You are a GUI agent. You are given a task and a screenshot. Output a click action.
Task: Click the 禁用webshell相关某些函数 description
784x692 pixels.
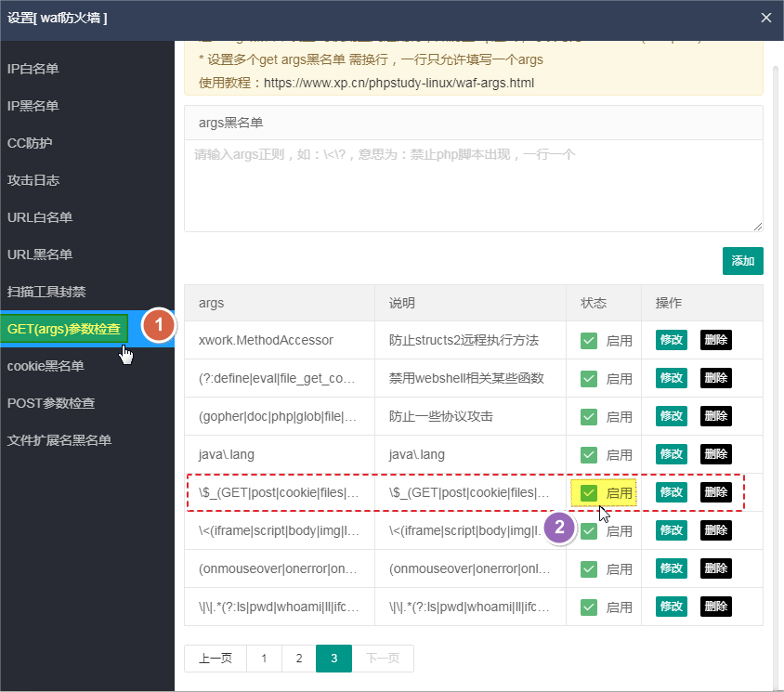click(x=471, y=378)
